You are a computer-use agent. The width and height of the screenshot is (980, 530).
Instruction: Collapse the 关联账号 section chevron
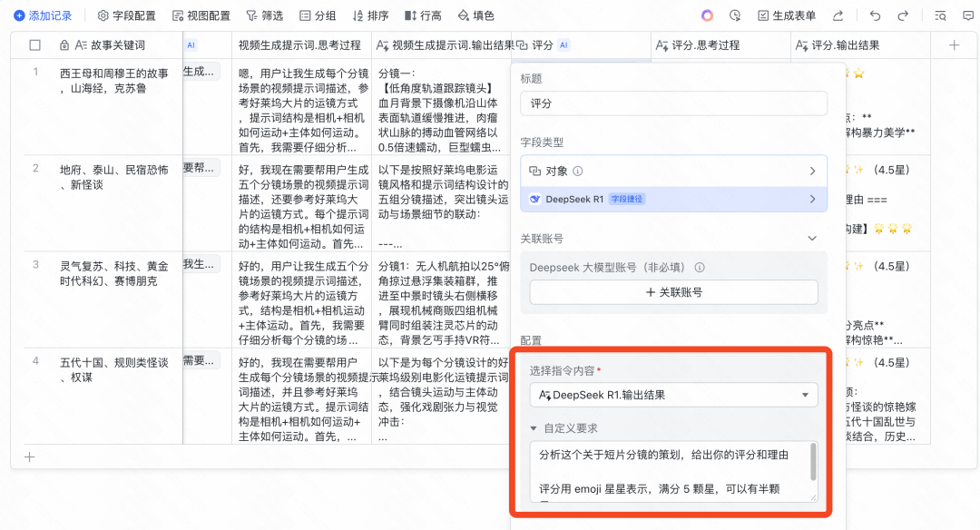812,238
